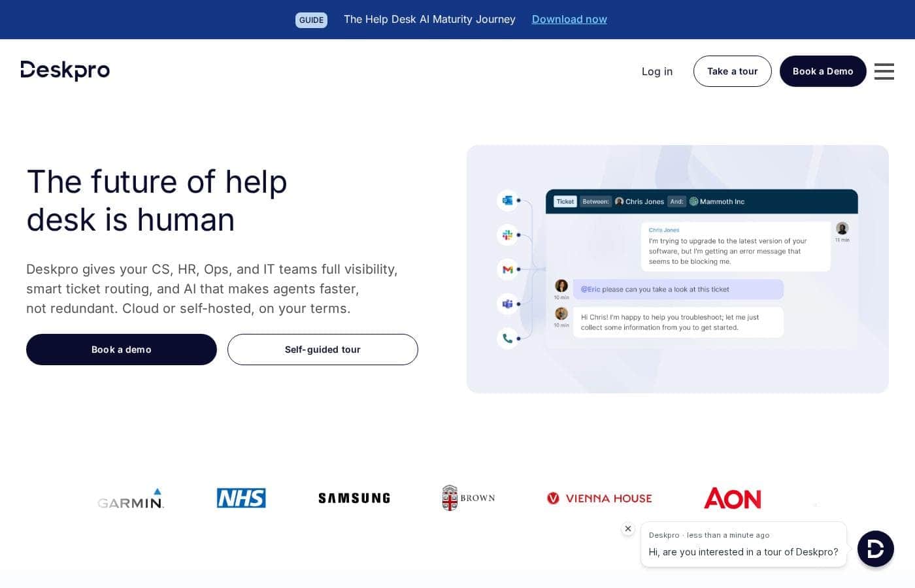
Task: Click the Garmin logo
Action: pyautogui.click(x=131, y=498)
